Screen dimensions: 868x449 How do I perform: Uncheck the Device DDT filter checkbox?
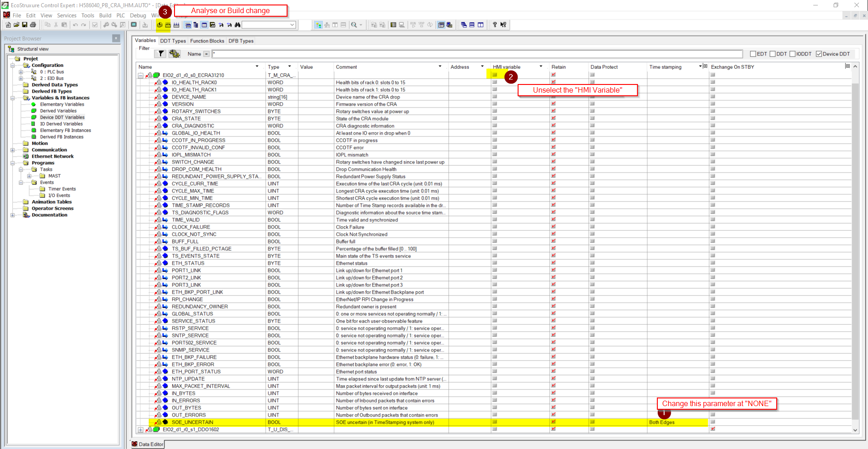(819, 54)
